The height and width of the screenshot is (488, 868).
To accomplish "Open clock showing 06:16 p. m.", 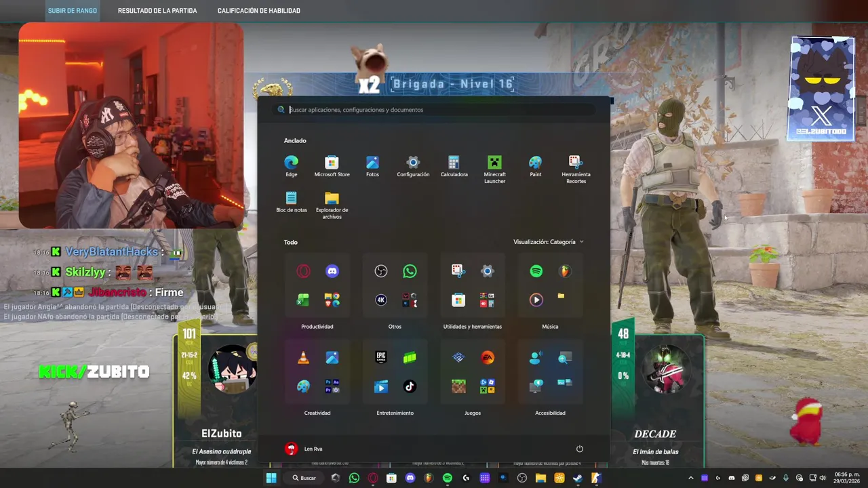I will [x=847, y=478].
